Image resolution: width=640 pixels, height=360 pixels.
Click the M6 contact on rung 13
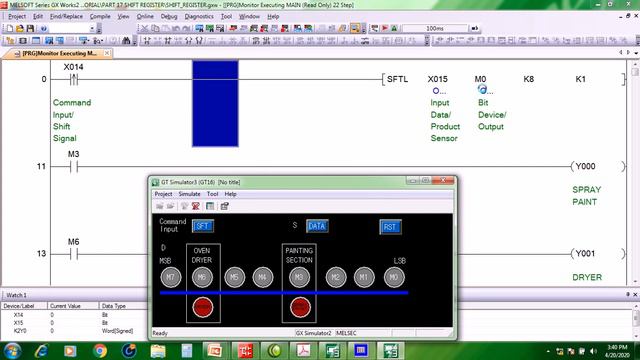(x=73, y=254)
